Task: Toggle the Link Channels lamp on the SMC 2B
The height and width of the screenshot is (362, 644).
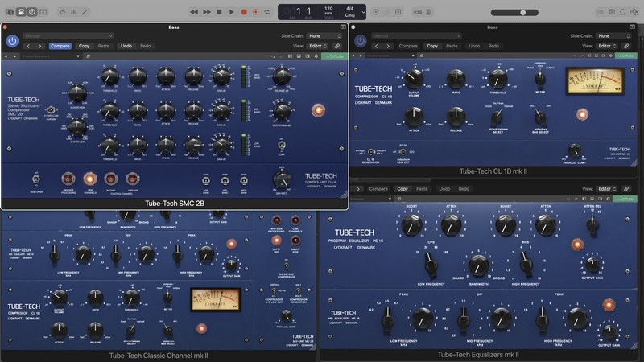Action: tap(90, 179)
